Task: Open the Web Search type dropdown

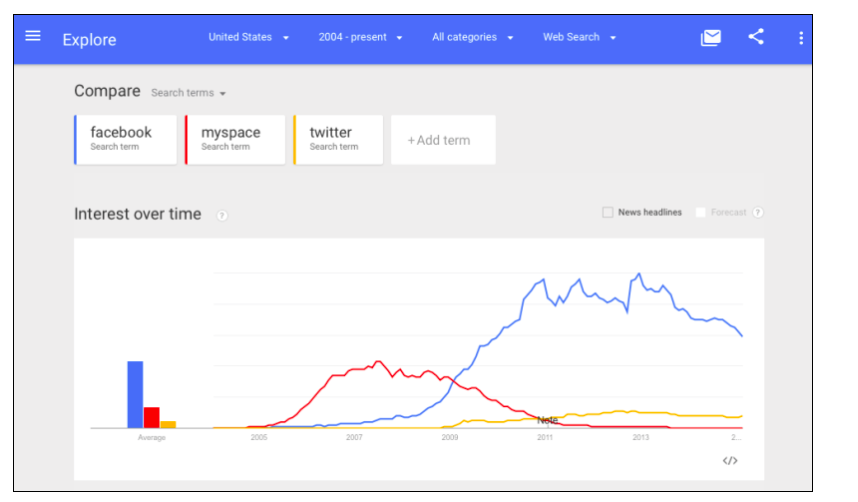Action: (579, 37)
